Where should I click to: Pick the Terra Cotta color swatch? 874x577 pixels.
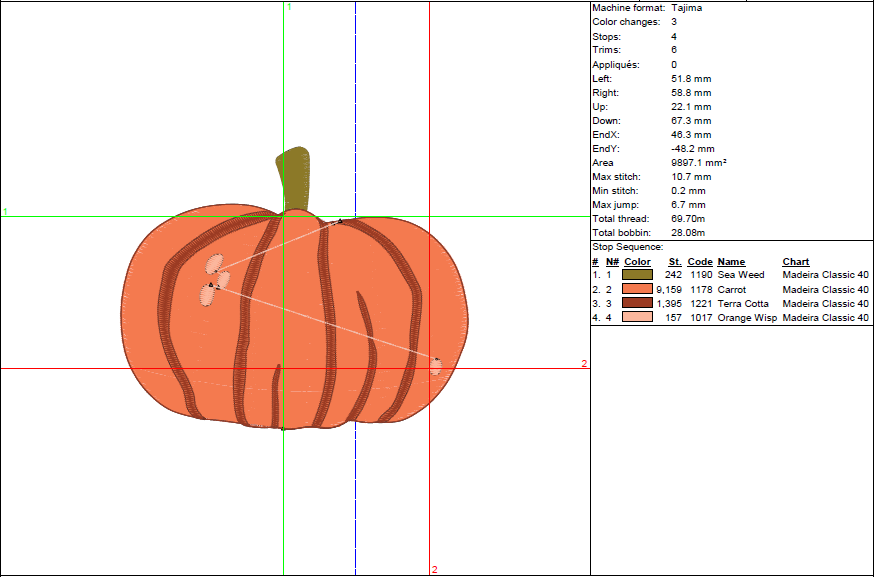click(x=637, y=303)
